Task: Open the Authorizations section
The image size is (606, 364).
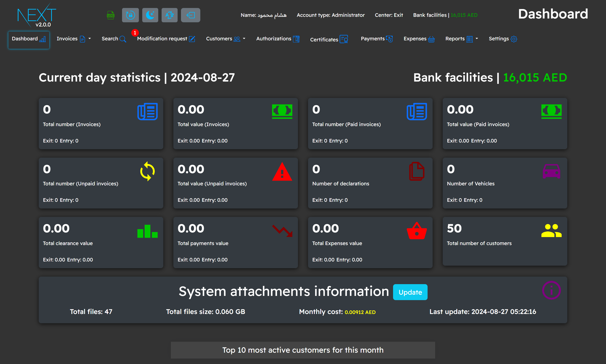Action: pyautogui.click(x=278, y=39)
